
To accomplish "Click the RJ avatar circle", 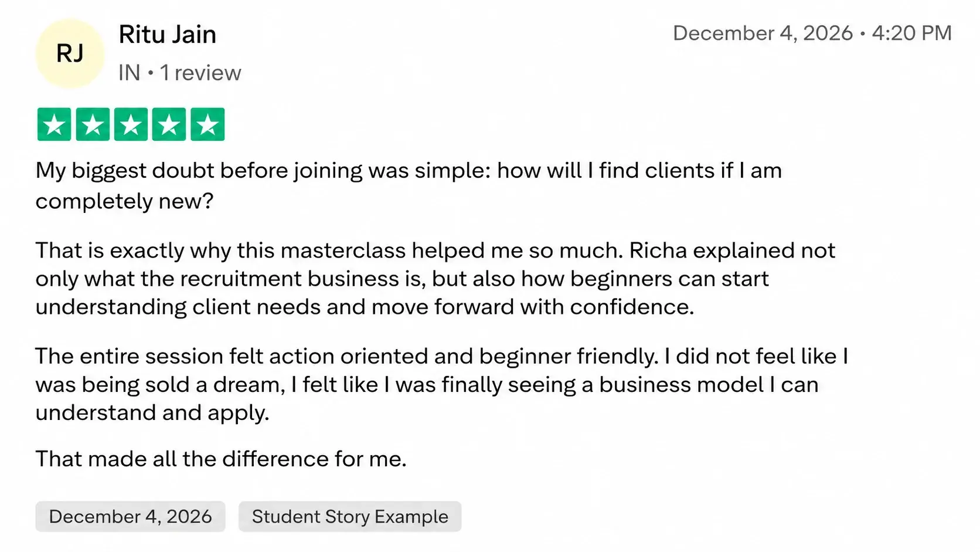I will point(70,54).
